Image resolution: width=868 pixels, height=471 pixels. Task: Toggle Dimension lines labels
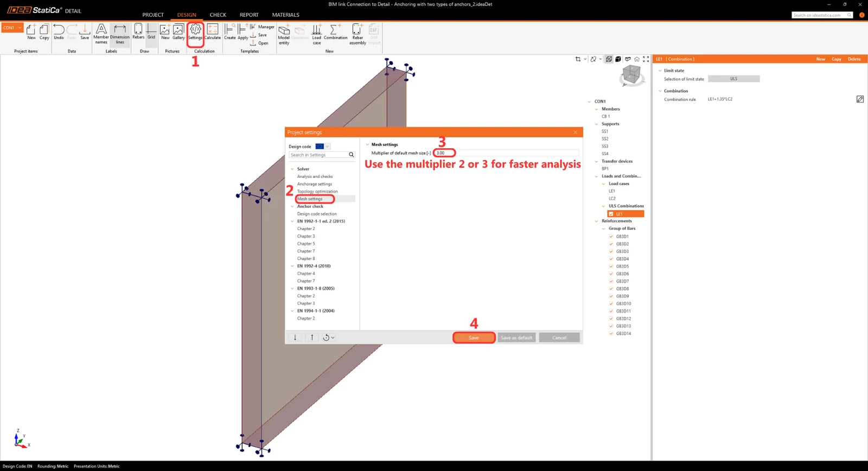pyautogui.click(x=120, y=34)
